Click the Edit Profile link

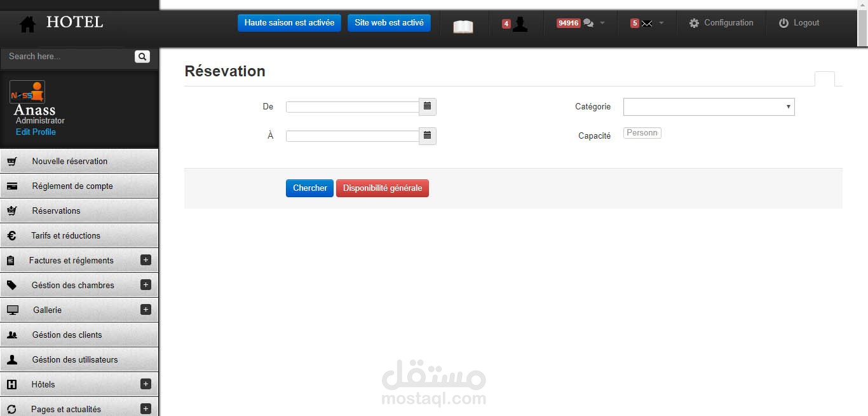click(x=36, y=132)
